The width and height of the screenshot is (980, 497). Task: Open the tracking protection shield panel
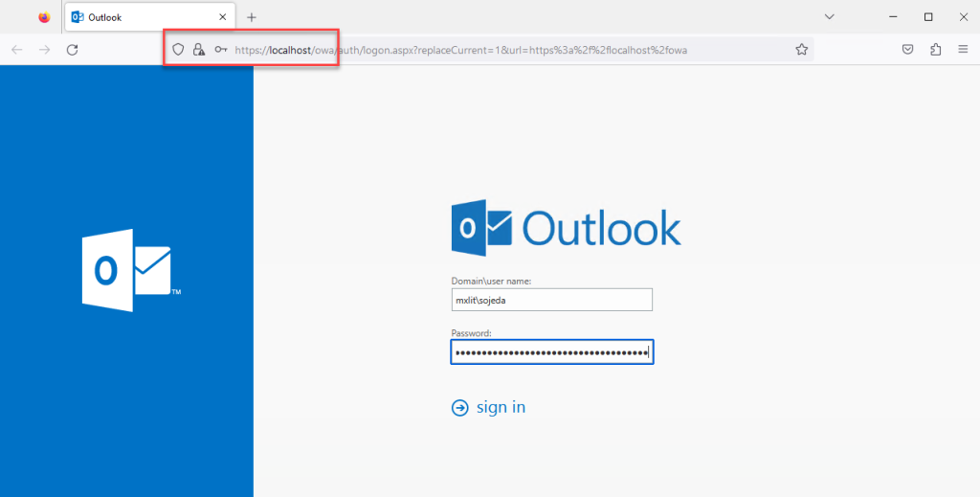[177, 50]
